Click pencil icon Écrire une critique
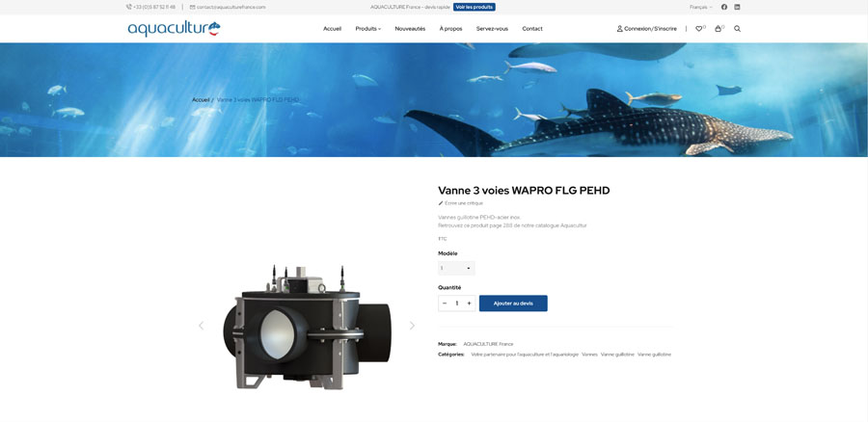This screenshot has height=422, width=868. (x=441, y=203)
